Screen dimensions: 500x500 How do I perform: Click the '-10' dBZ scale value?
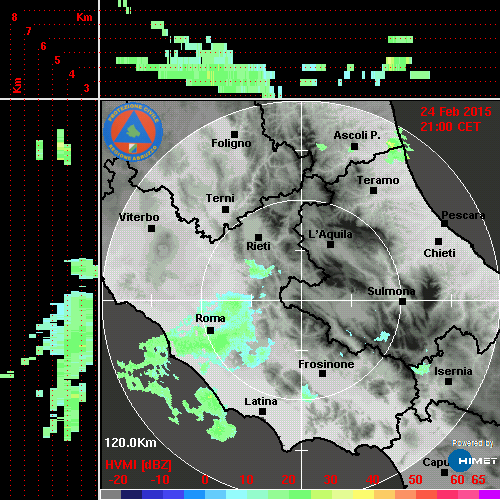coord(160,480)
